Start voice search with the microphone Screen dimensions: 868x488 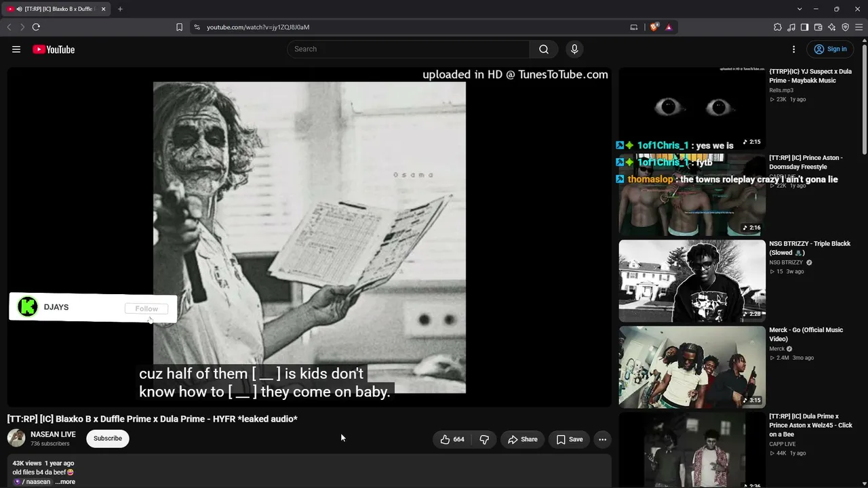coord(574,49)
